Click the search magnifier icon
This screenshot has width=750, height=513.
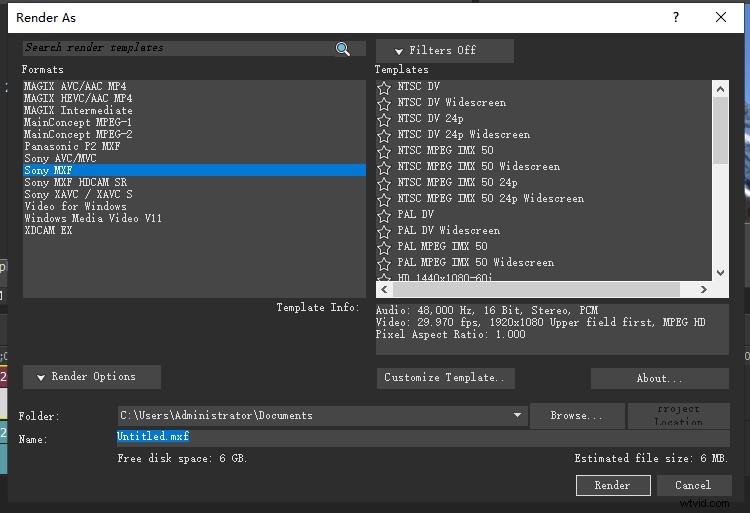point(343,48)
